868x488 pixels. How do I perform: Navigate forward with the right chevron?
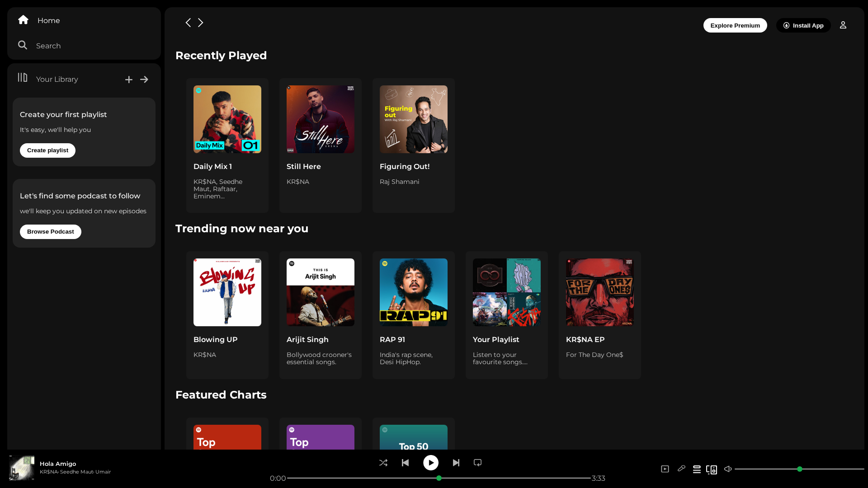(201, 23)
